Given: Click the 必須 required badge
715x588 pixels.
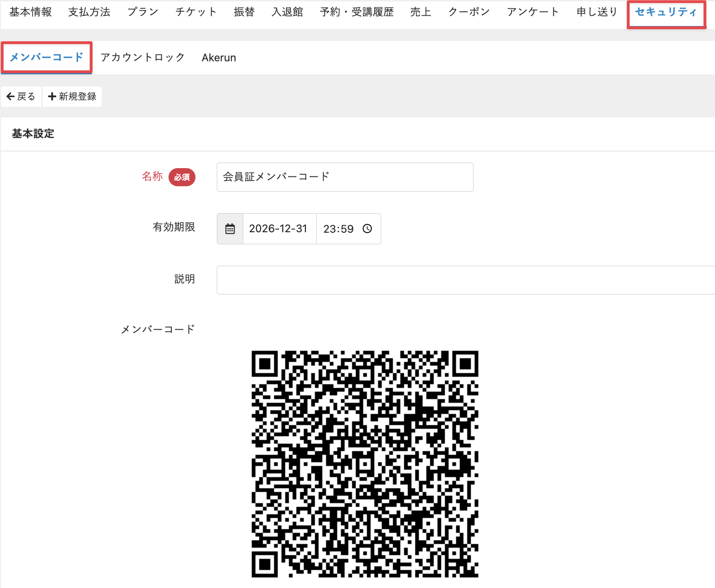Looking at the screenshot, I should point(182,177).
